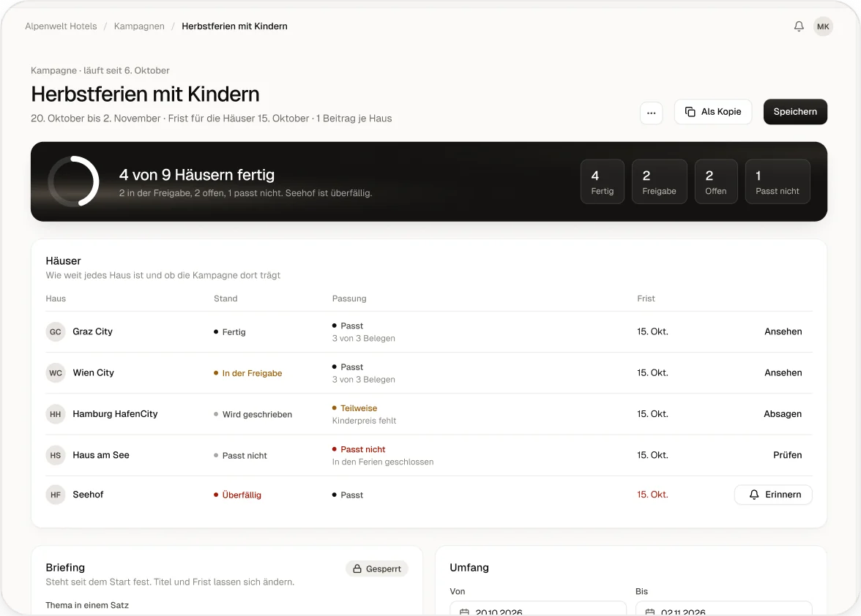Click the In der Freigabe status
The width and height of the screenshot is (861, 616).
point(247,373)
